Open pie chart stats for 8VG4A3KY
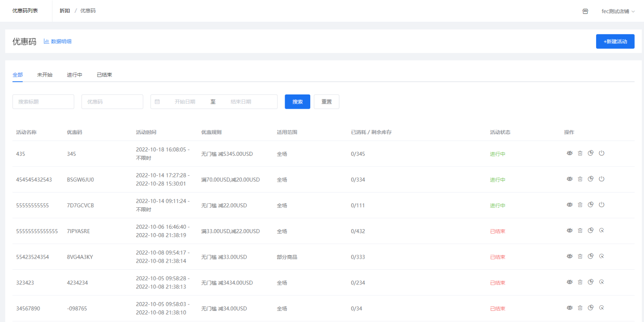This screenshot has height=322, width=644. tap(591, 257)
